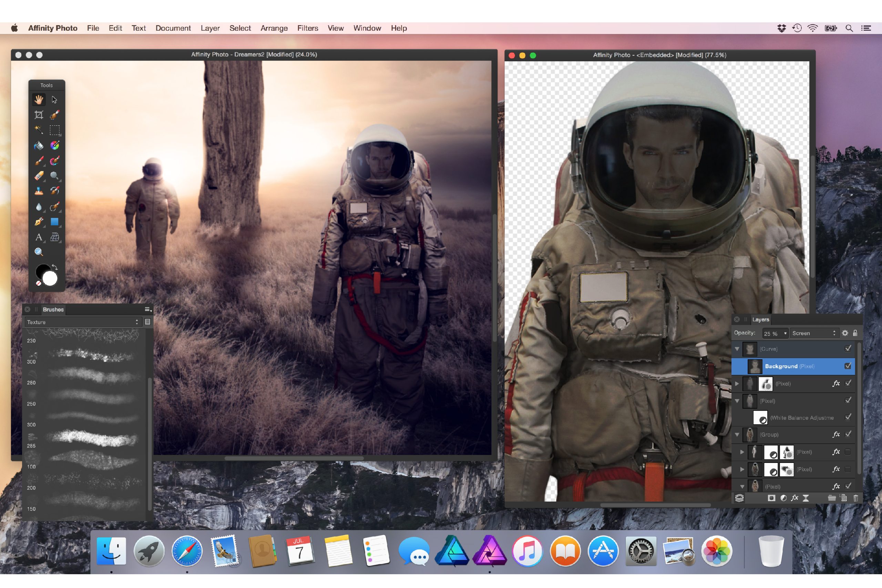Open the Arrange menu
Image resolution: width=882 pixels, height=588 pixels.
(274, 28)
